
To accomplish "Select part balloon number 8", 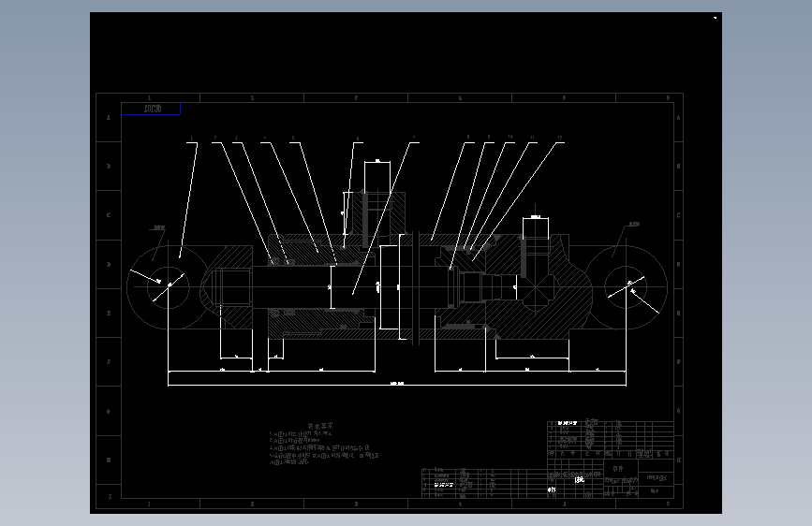I will (468, 138).
